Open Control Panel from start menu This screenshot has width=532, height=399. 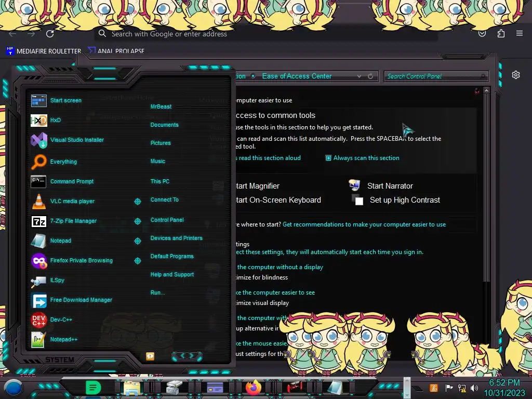pyautogui.click(x=167, y=220)
